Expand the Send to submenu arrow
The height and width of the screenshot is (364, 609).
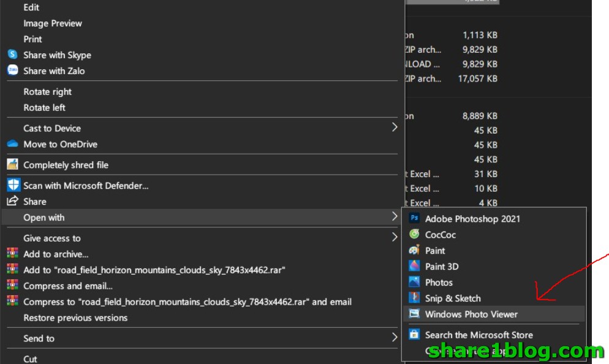pyautogui.click(x=395, y=337)
